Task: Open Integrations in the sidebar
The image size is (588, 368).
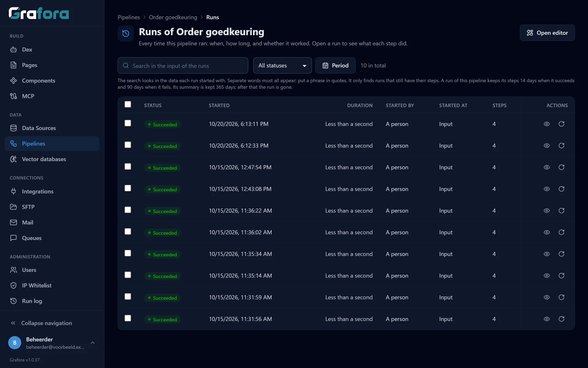Action: pos(52,191)
